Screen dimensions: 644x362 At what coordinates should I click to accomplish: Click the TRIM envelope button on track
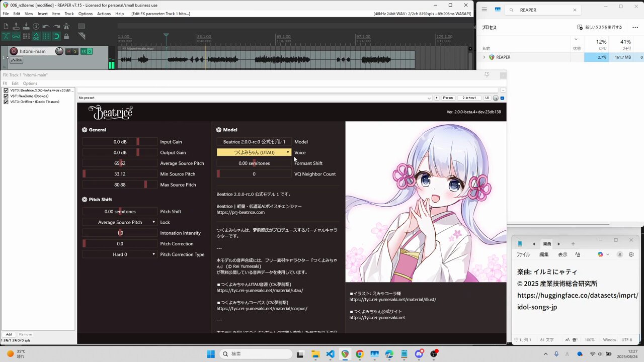pyautogui.click(x=17, y=60)
